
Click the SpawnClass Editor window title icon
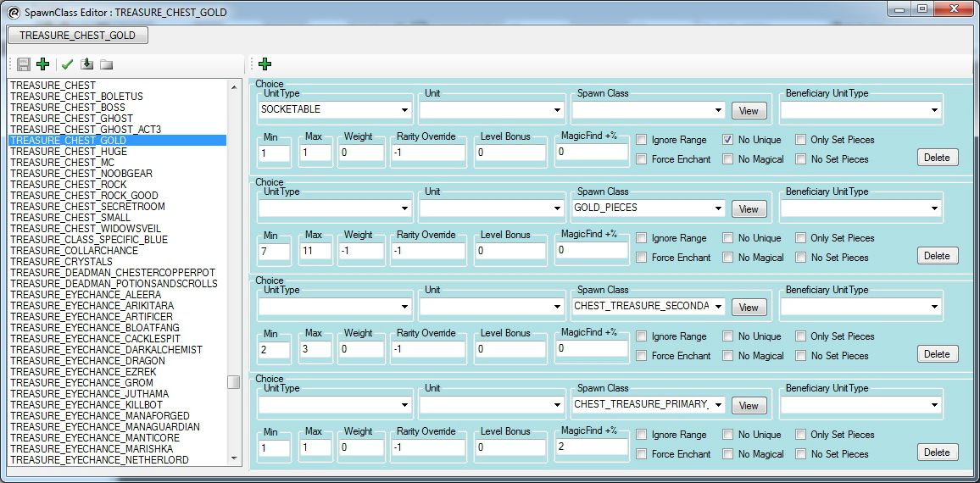13,12
